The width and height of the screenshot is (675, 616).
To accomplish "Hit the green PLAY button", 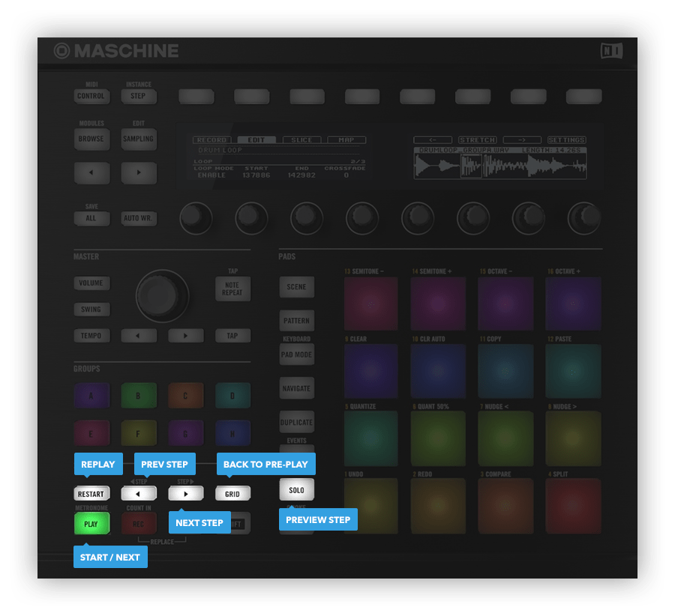I will 91,524.
